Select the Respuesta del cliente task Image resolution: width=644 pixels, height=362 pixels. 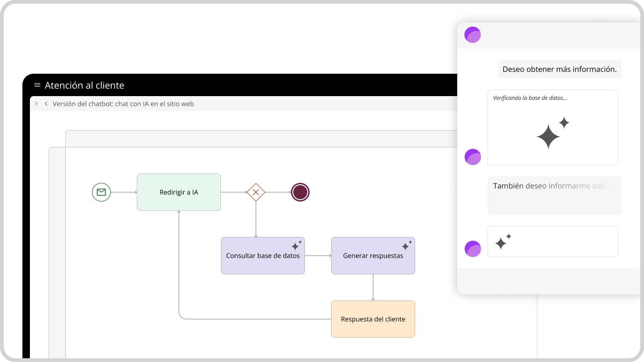[x=373, y=319]
